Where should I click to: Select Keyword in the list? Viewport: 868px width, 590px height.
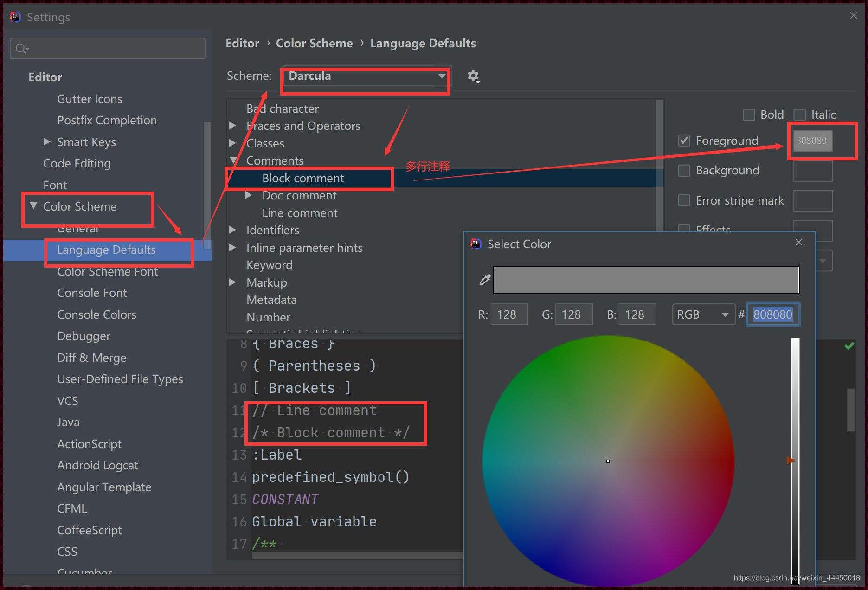pyautogui.click(x=269, y=265)
